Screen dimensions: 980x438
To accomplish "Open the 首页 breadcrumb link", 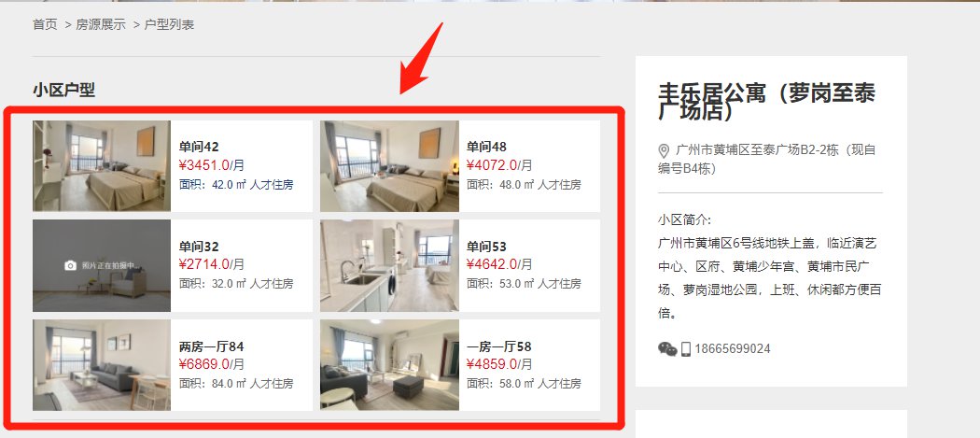I will pos(45,25).
